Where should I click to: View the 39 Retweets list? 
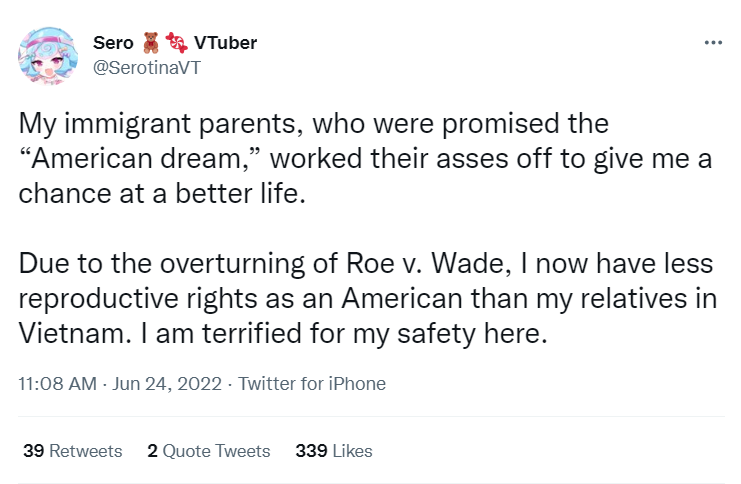click(x=72, y=451)
